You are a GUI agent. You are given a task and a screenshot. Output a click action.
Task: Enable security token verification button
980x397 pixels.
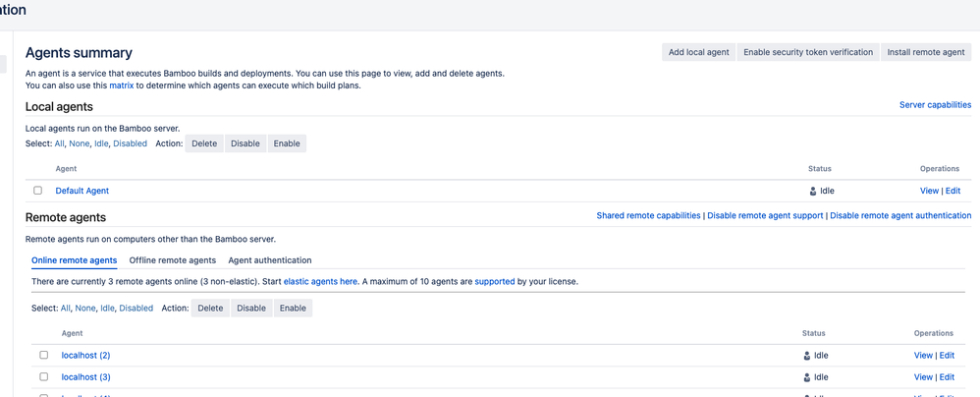tap(808, 52)
